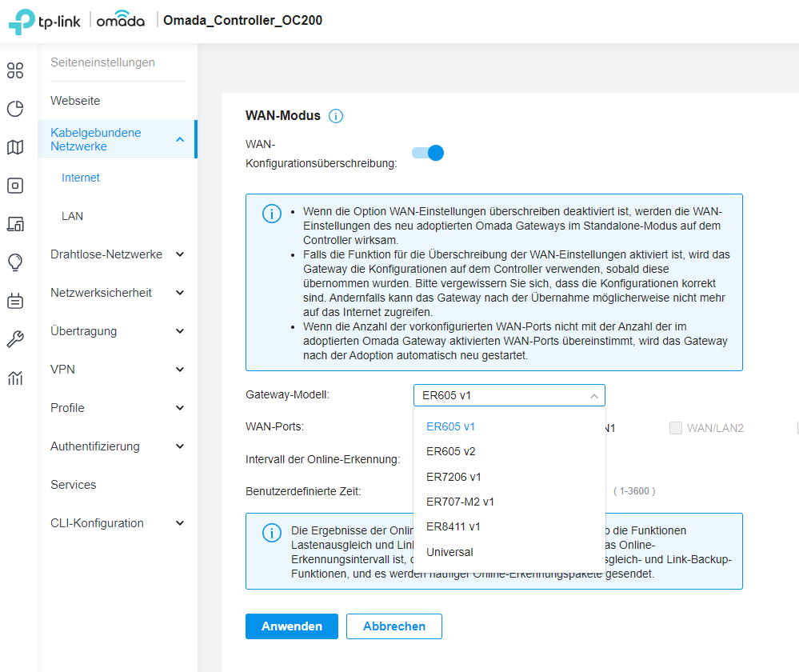Click the TP-Link logo
The height and width of the screenshot is (672, 799).
(45, 22)
